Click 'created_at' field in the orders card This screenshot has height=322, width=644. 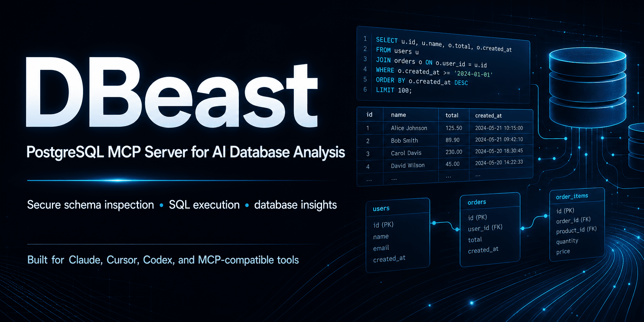pos(483,250)
